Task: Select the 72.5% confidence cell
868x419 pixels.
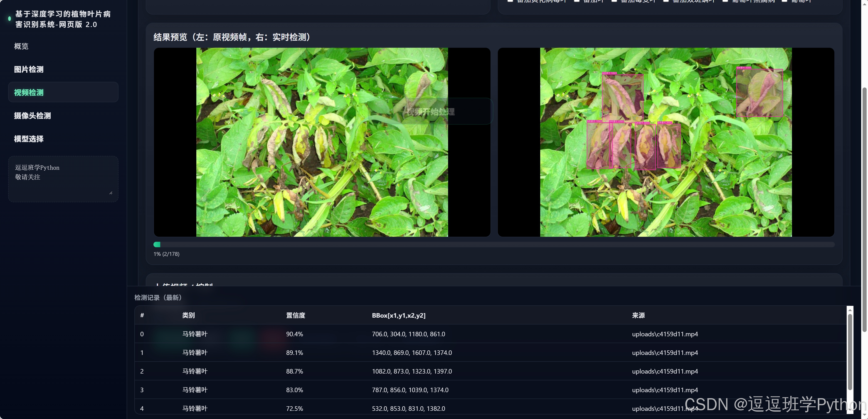Action: [294, 408]
